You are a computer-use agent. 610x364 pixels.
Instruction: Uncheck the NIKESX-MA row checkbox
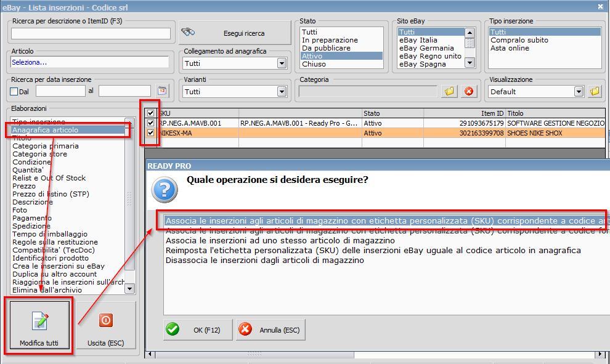[x=150, y=133]
